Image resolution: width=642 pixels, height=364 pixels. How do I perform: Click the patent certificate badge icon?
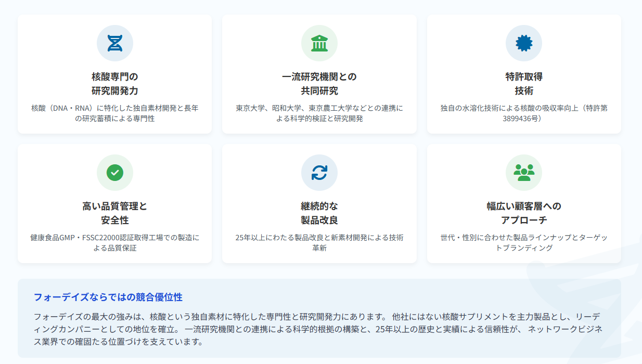pyautogui.click(x=524, y=43)
